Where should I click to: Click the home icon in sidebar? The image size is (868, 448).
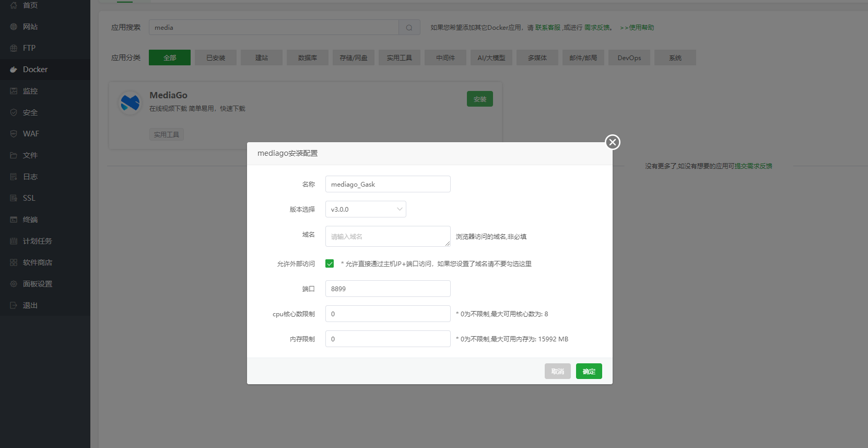pyautogui.click(x=14, y=5)
